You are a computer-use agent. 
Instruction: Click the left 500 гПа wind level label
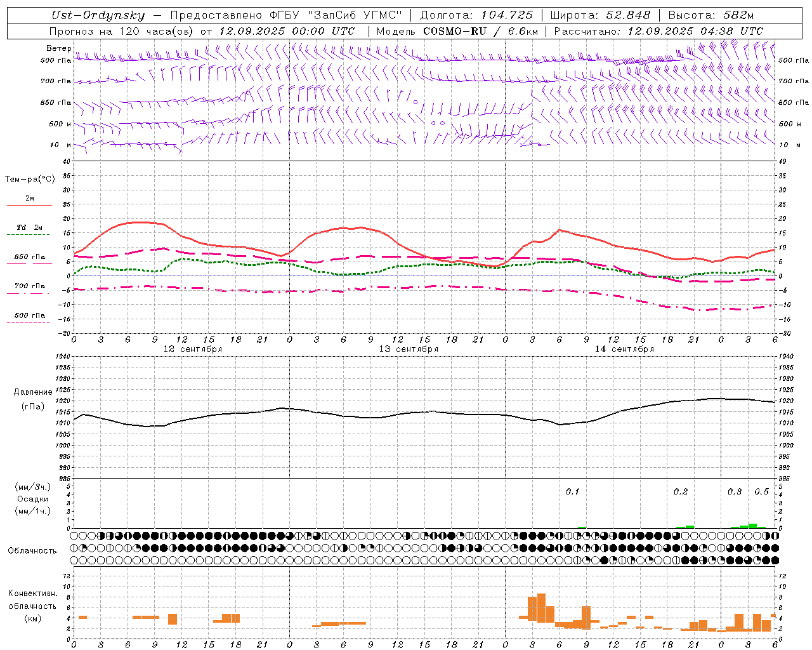click(56, 61)
